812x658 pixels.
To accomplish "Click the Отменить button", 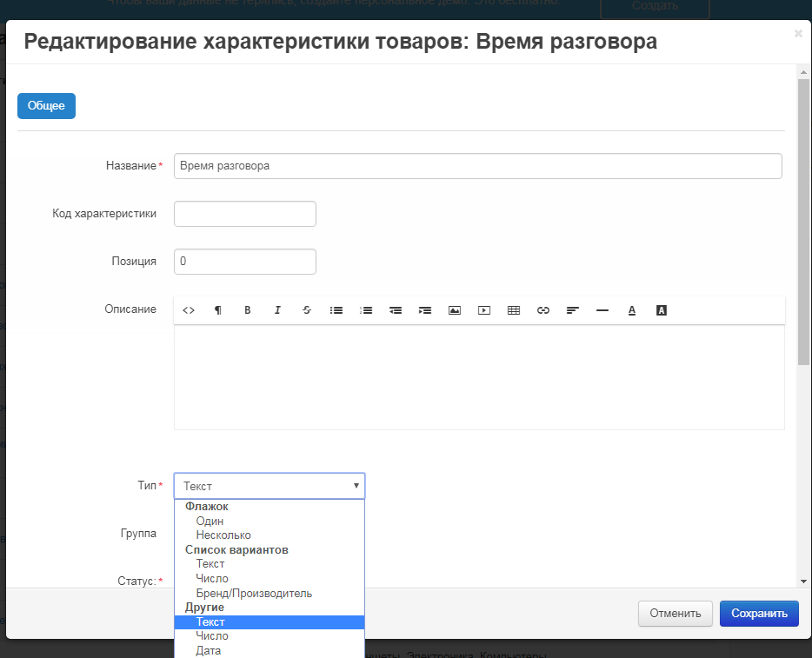I will (x=676, y=614).
